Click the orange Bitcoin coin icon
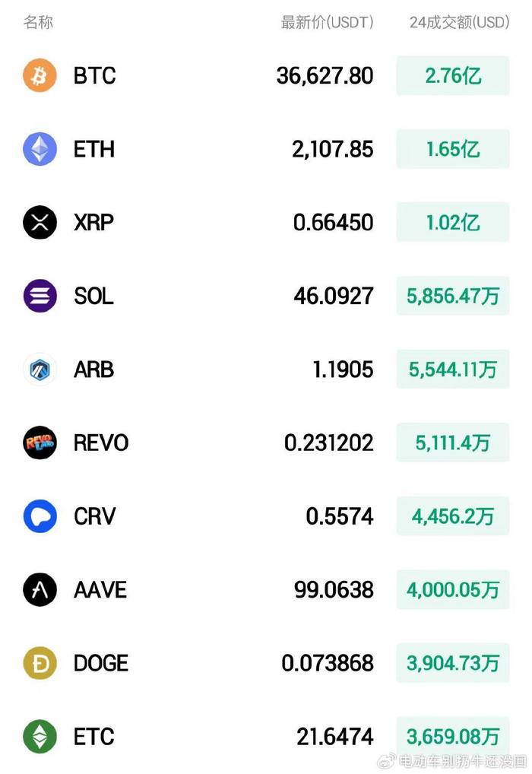 [x=40, y=76]
